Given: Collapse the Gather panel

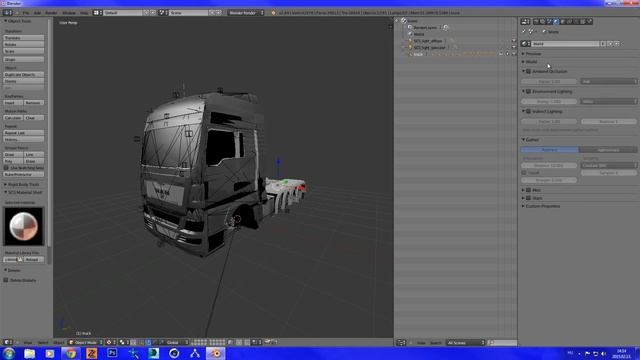Looking at the screenshot, I should (x=523, y=140).
